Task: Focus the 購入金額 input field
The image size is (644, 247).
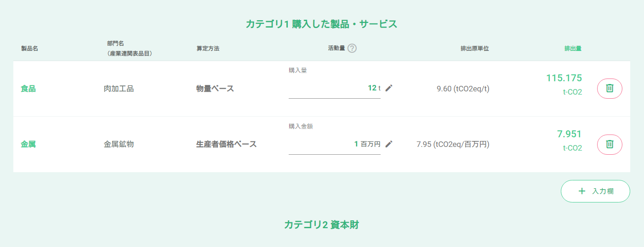Action: (x=335, y=144)
